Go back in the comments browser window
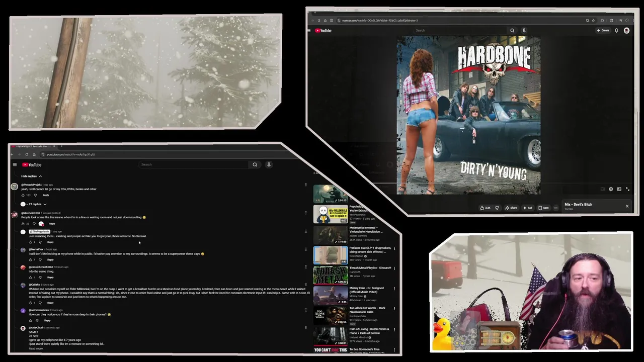Viewport: 644px width, 362px height. point(13,154)
